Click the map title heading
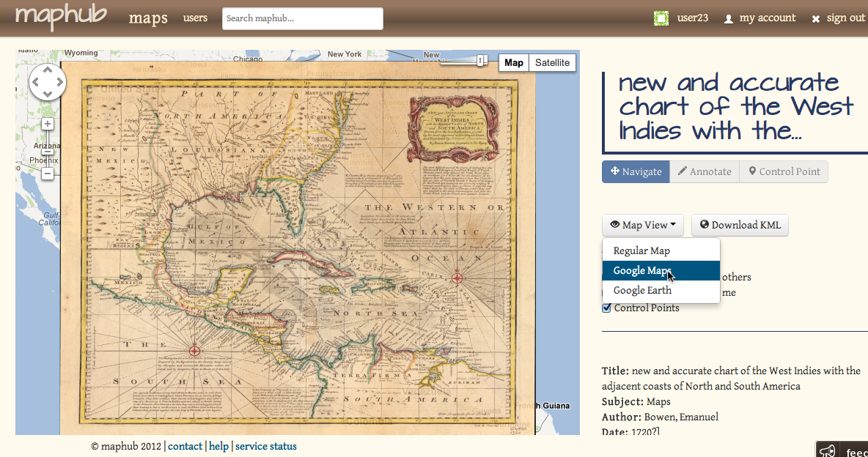868x457 pixels. [x=736, y=107]
